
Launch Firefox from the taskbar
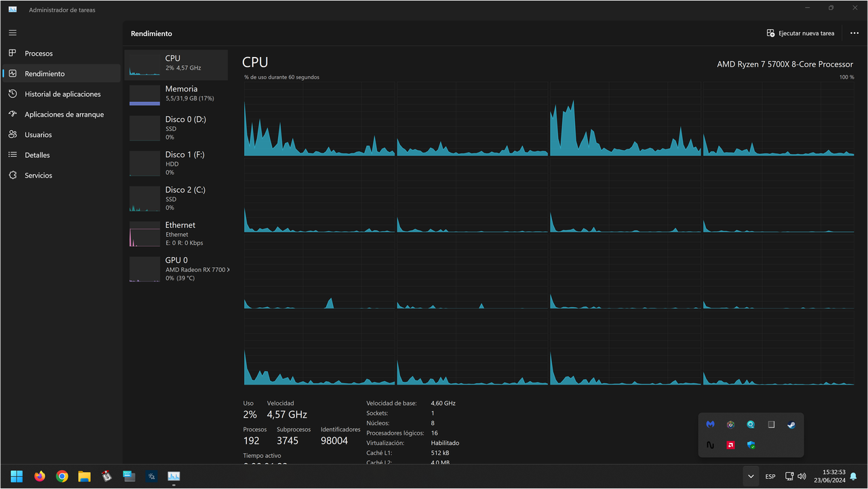[x=39, y=476]
